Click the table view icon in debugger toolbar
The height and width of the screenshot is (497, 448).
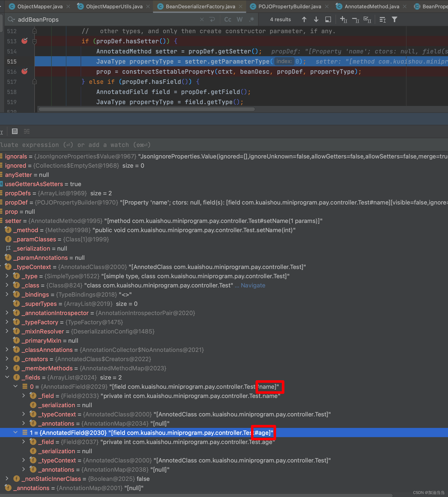click(15, 131)
